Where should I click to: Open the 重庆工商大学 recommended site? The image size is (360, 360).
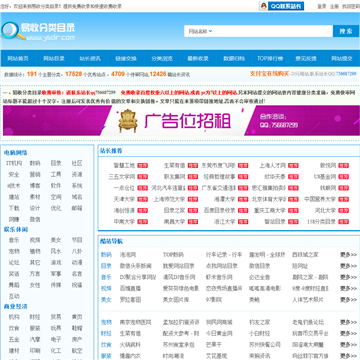tap(270, 211)
